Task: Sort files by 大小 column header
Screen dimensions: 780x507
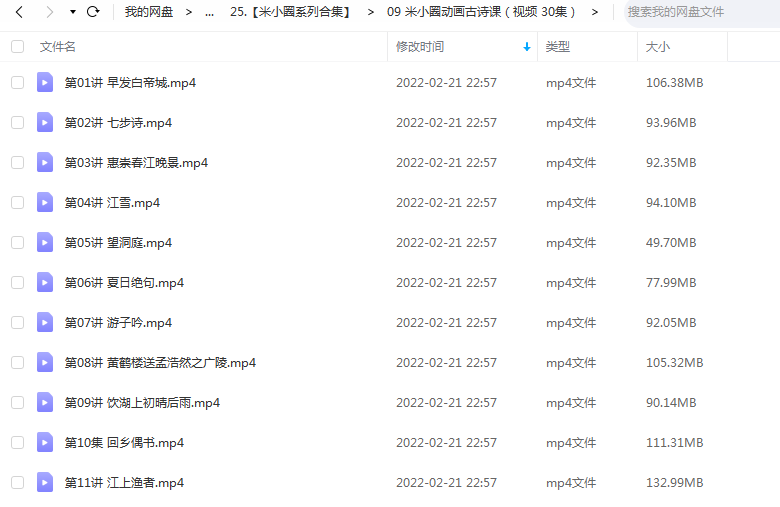Action: coord(658,47)
